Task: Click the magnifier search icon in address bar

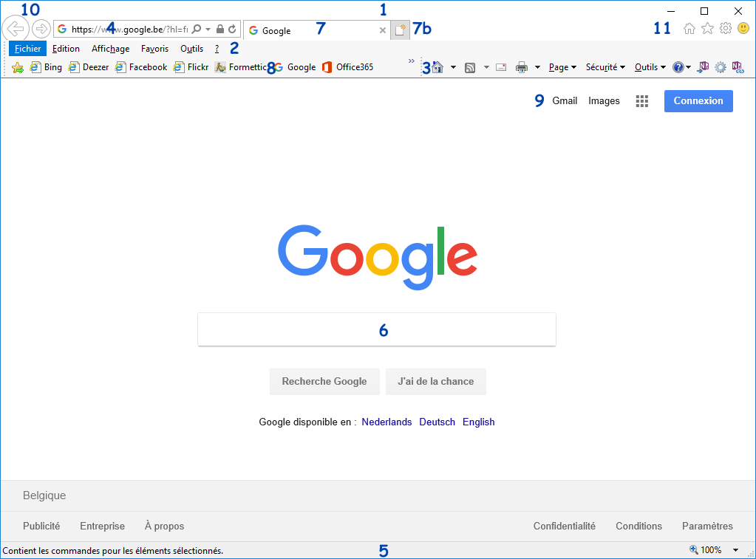Action: 197,29
